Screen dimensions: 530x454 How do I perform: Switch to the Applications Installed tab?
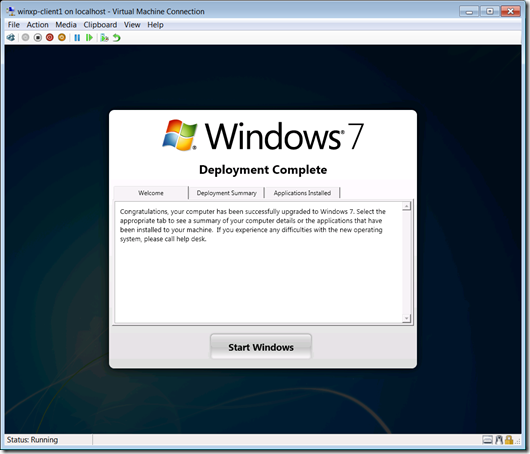(x=302, y=193)
